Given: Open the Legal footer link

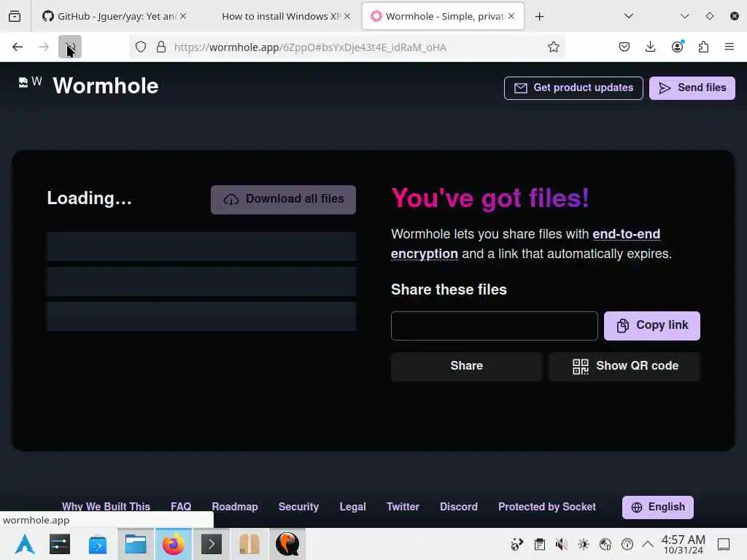Looking at the screenshot, I should point(352,507).
